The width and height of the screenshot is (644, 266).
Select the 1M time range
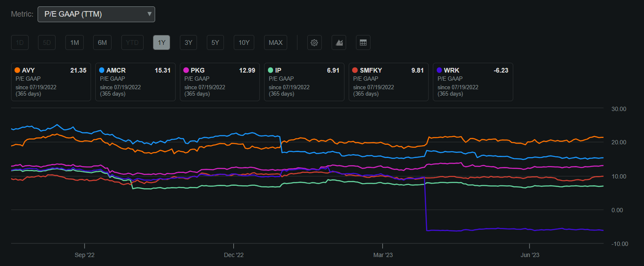point(74,43)
